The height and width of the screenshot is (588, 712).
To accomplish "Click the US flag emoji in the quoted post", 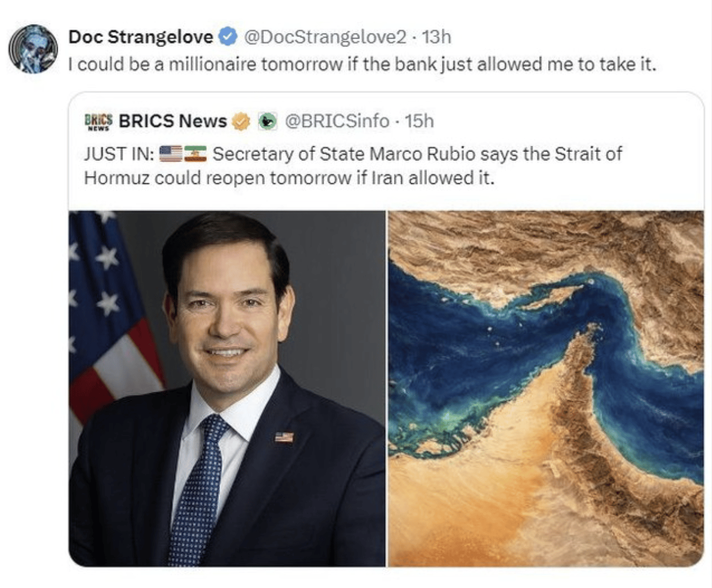I will [x=170, y=154].
